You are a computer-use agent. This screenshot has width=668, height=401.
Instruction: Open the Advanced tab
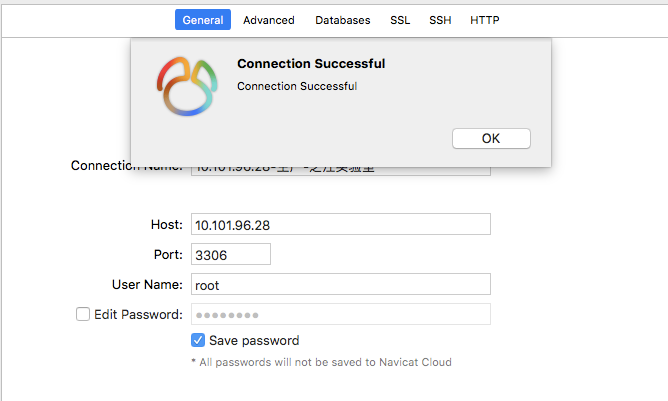click(x=269, y=20)
